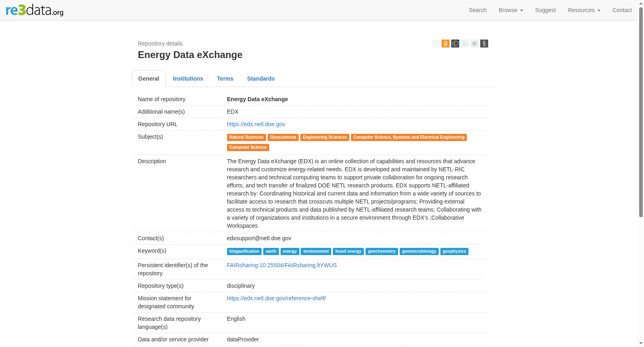
Task: Click the edxsupport@netl.doe.gov contact email
Action: (259, 238)
